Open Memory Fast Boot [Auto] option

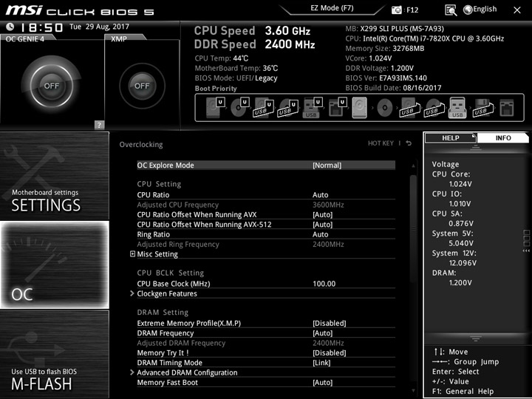266,383
